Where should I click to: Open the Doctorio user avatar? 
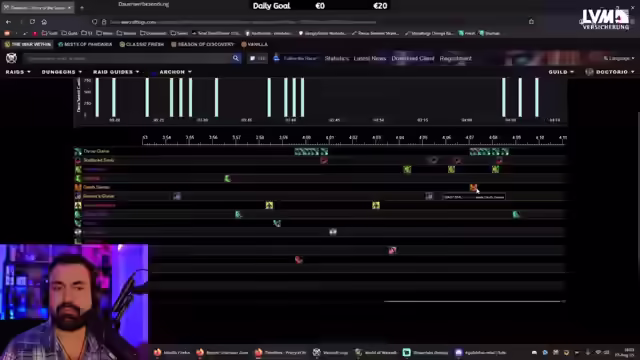pyautogui.click(x=589, y=72)
